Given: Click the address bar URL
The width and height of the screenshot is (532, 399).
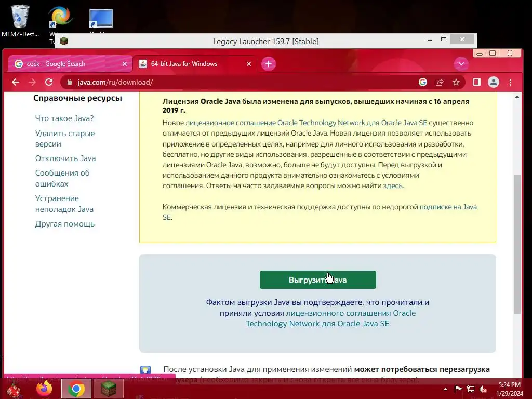Looking at the screenshot, I should 115,82.
